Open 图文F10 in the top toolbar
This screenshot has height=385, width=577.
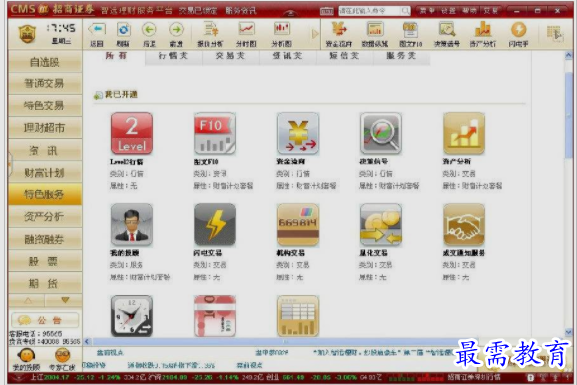[x=410, y=34]
